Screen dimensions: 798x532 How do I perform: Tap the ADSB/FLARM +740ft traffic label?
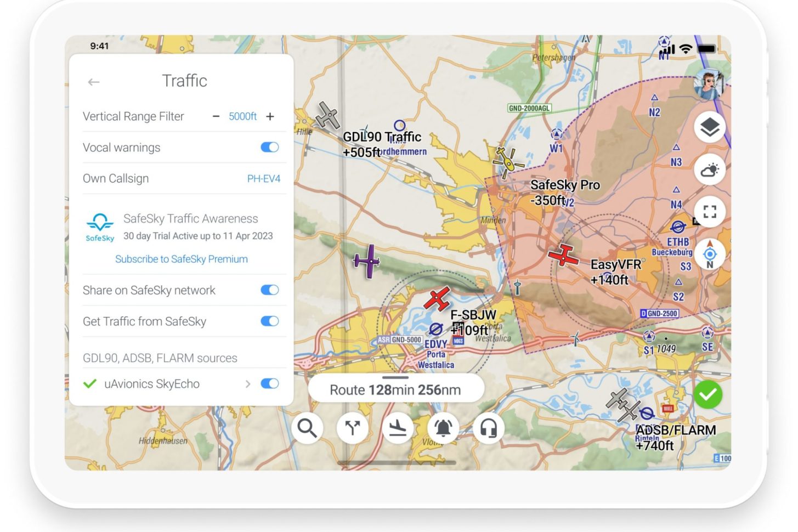676,438
